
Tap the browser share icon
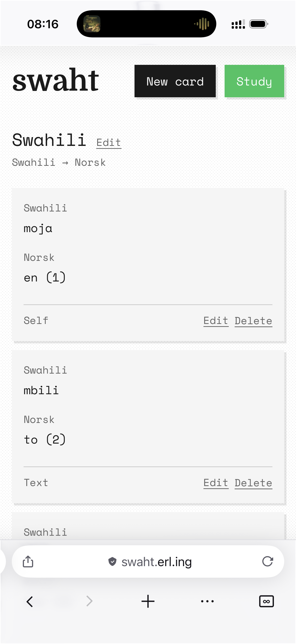(x=28, y=561)
